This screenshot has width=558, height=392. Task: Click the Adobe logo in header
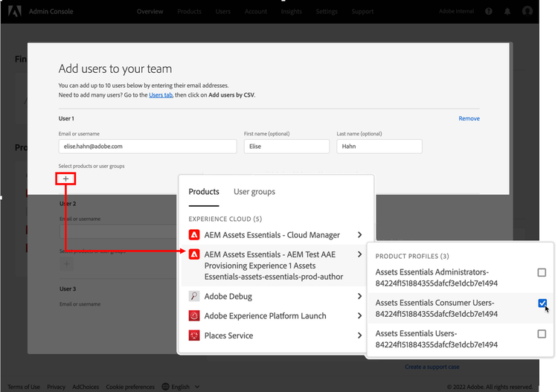point(15,11)
